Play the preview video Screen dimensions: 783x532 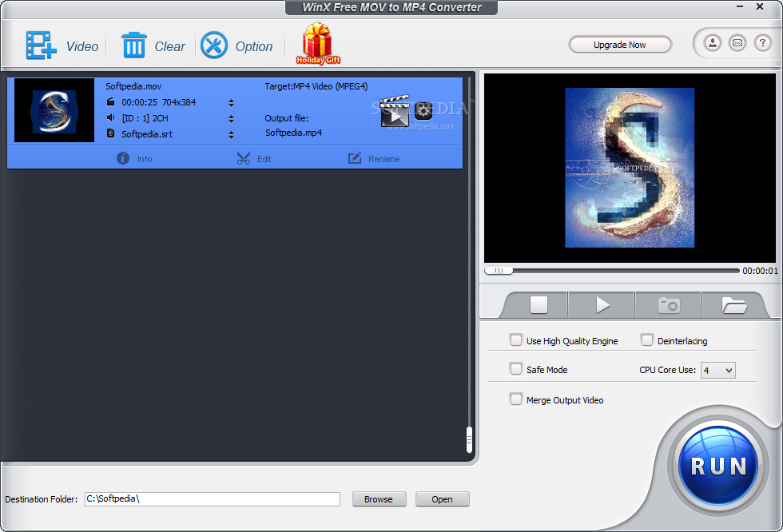pyautogui.click(x=602, y=304)
